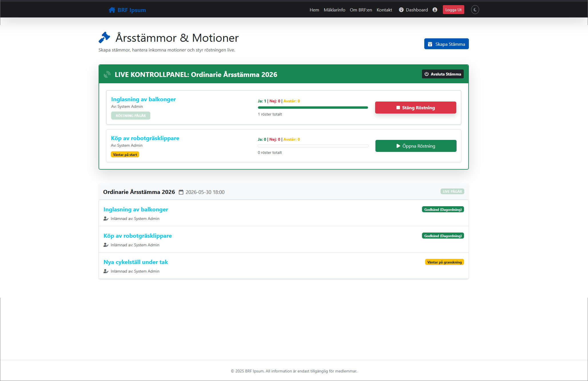Open the Köp av robotgräsklippare motion in the live panel
This screenshot has width=588, height=381.
point(145,138)
